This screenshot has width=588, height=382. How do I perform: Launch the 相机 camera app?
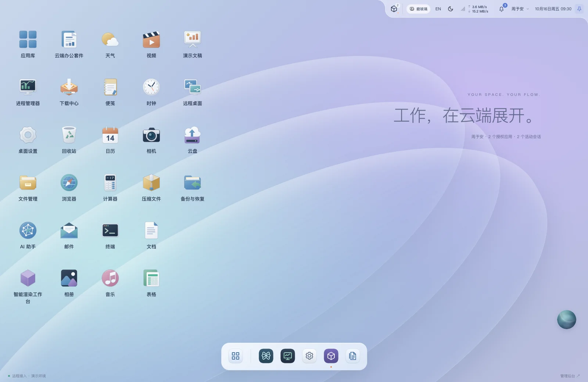pos(151,140)
